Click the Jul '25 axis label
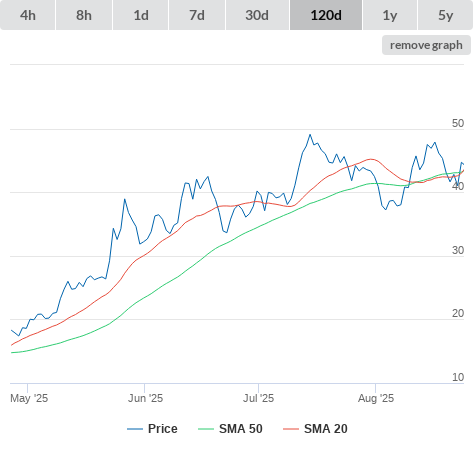Screen dimensions: 474x455 point(258,398)
